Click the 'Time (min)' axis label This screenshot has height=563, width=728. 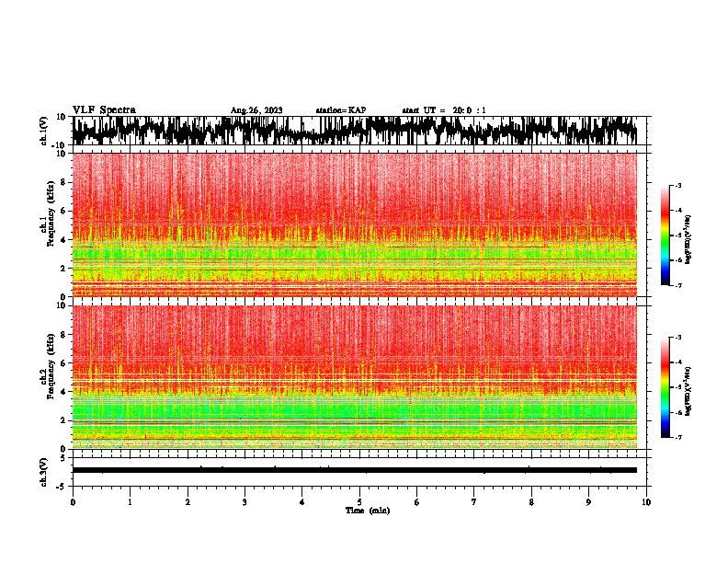[x=368, y=511]
